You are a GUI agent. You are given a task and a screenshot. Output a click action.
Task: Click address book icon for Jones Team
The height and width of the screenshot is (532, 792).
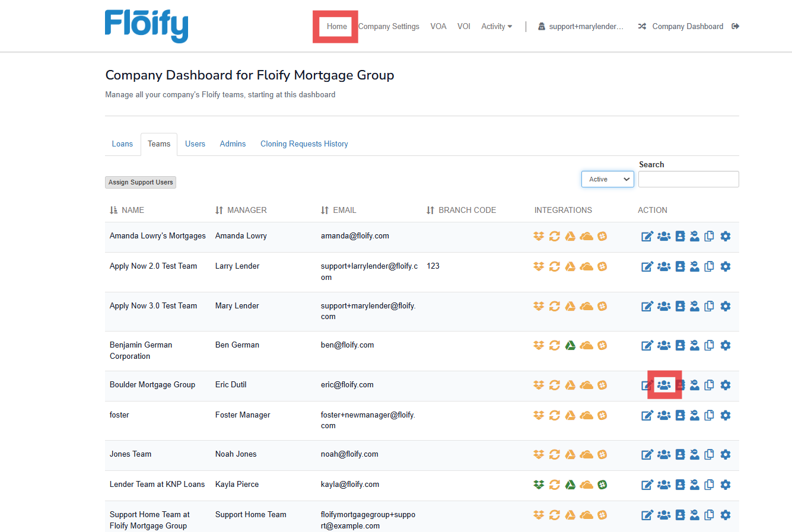(680, 454)
